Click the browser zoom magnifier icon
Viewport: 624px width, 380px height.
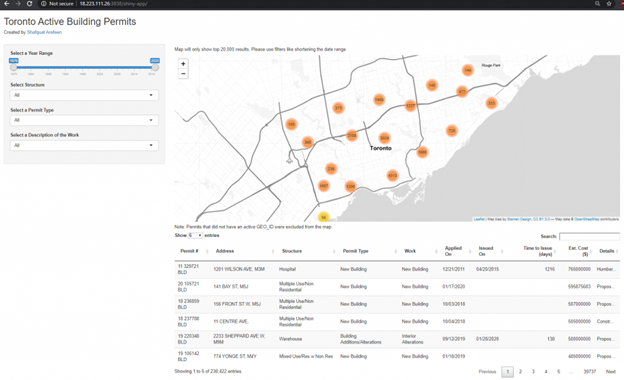click(x=597, y=4)
